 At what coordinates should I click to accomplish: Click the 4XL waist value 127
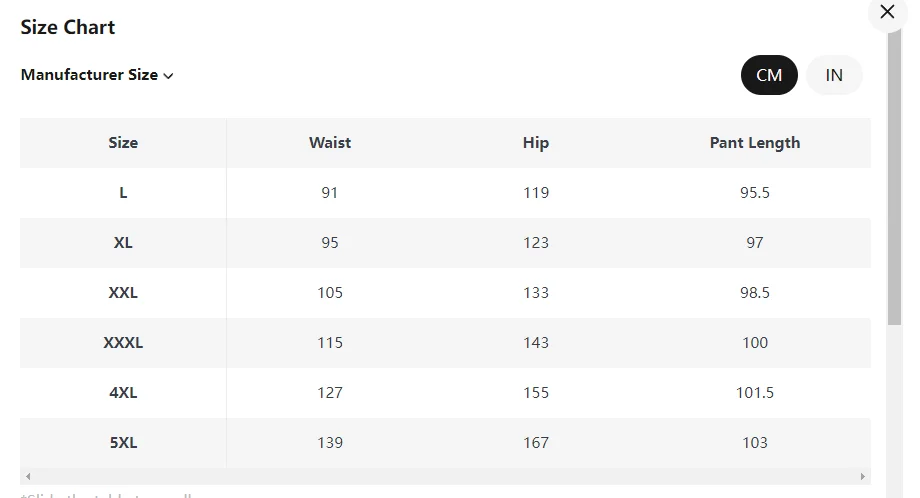pyautogui.click(x=330, y=392)
